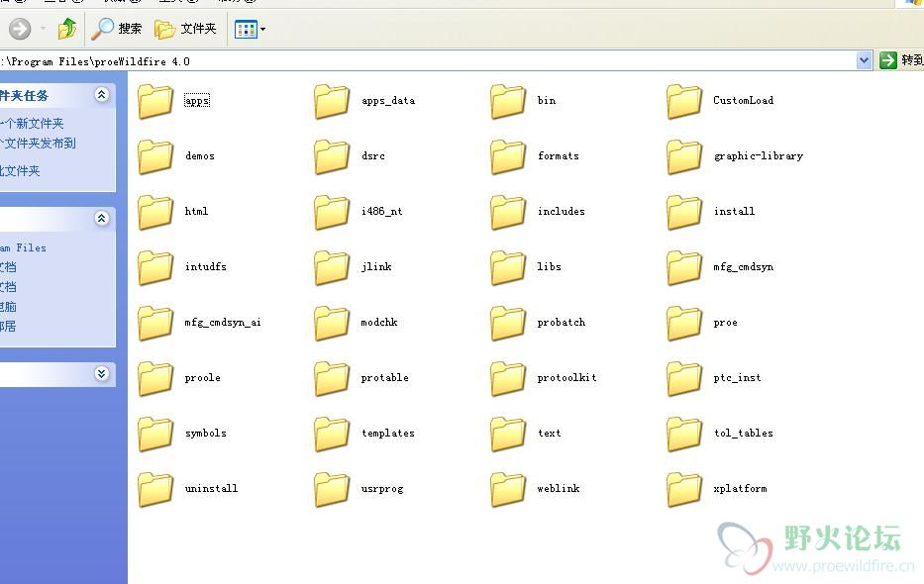Toggle the Folders (文件夹) pane button
Screen dimensions: 924x584
[185, 29]
